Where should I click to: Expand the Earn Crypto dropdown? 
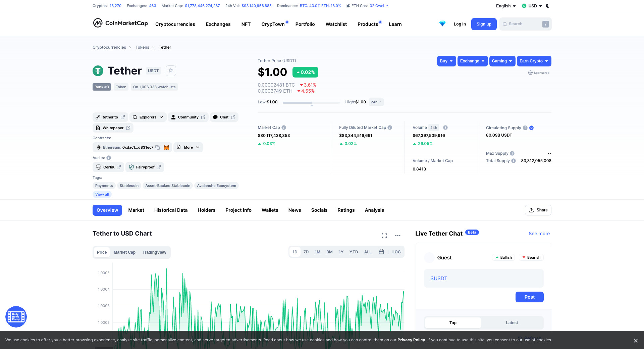[x=534, y=61]
